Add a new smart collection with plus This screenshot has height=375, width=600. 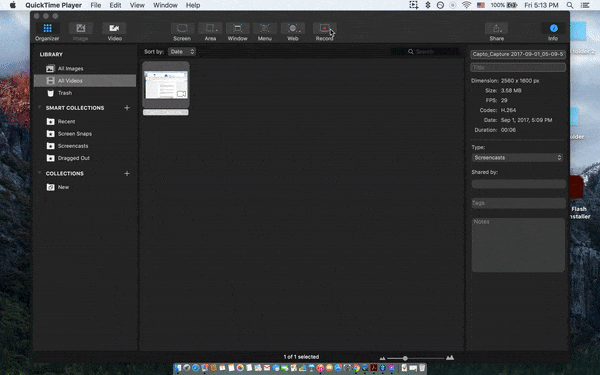(x=127, y=108)
